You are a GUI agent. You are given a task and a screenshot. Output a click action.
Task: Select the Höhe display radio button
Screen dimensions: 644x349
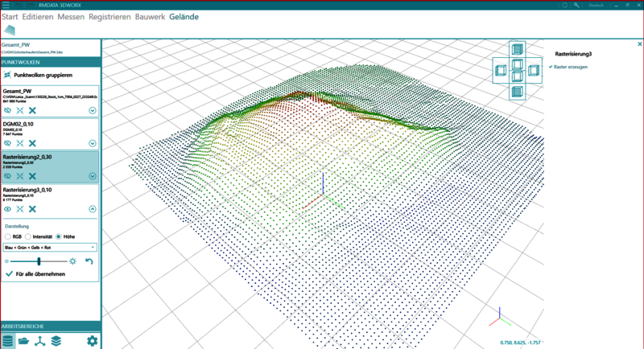(58, 236)
